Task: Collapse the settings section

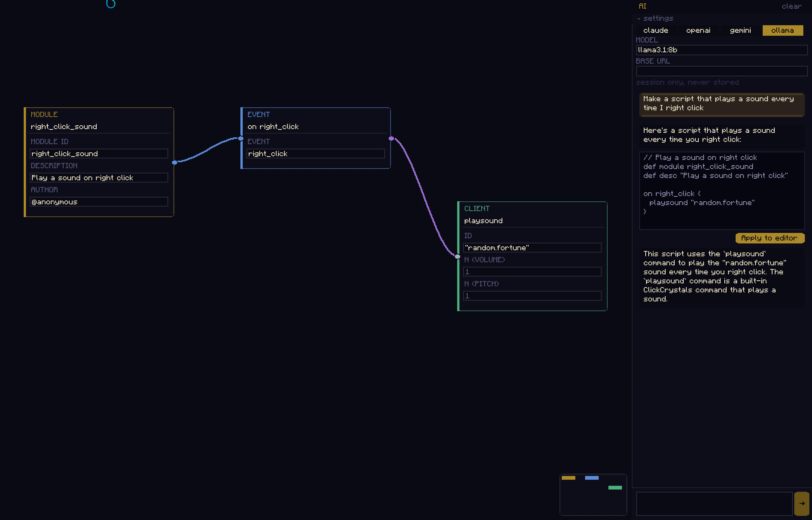Action: click(655, 18)
